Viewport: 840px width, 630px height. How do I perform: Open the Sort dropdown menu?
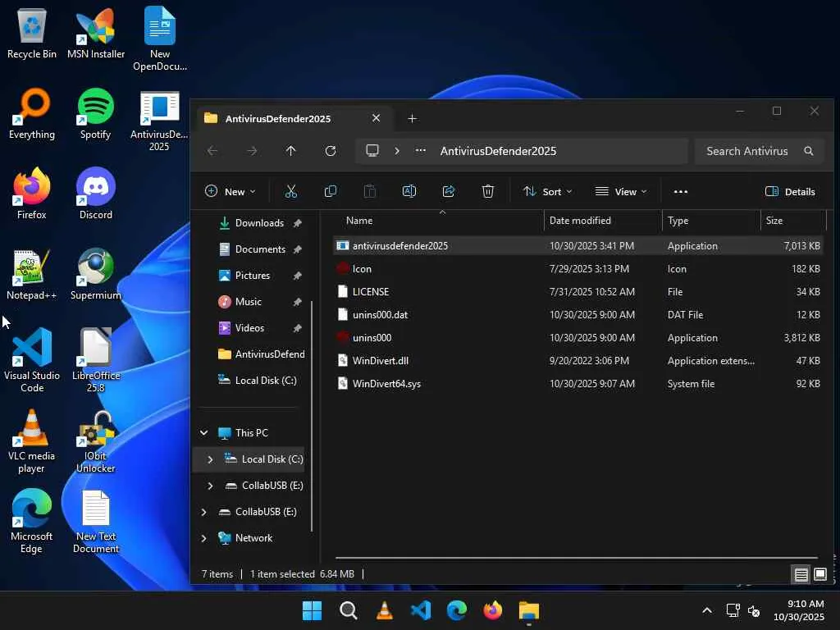(547, 191)
